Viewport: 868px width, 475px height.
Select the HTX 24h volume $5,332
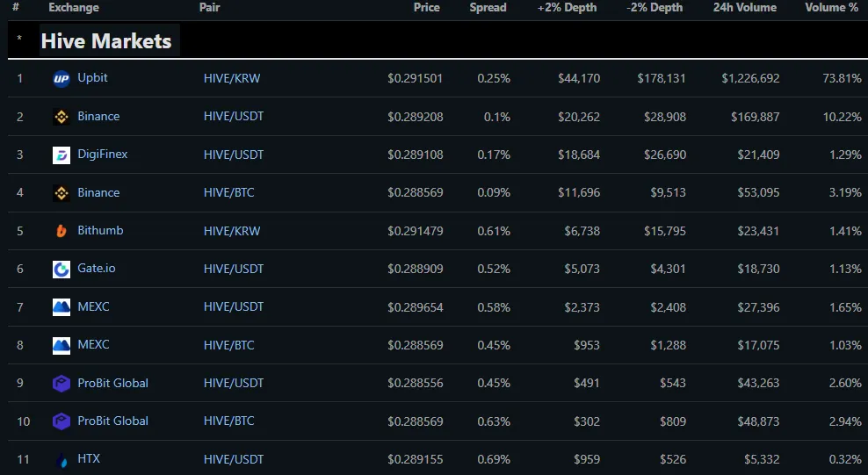pos(762,459)
